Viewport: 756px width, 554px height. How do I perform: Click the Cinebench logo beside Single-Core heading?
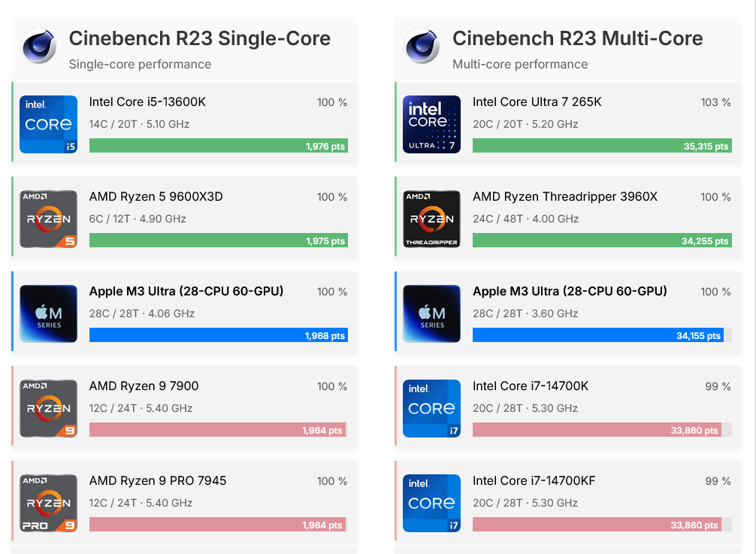pos(39,46)
